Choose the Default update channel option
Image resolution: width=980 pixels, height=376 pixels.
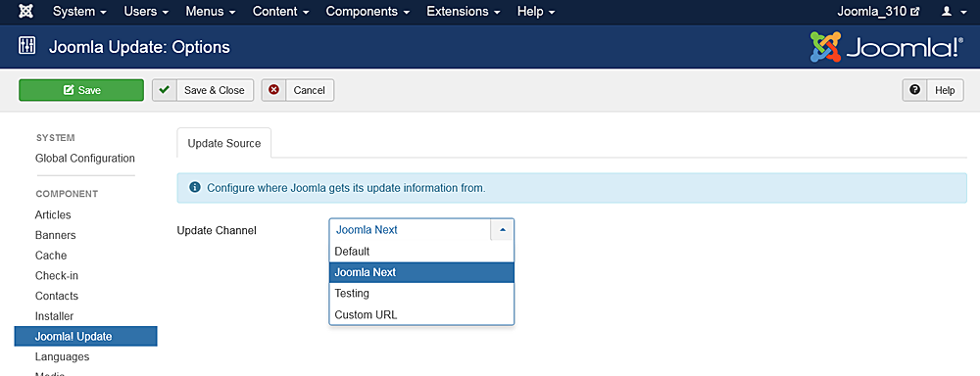pos(421,252)
